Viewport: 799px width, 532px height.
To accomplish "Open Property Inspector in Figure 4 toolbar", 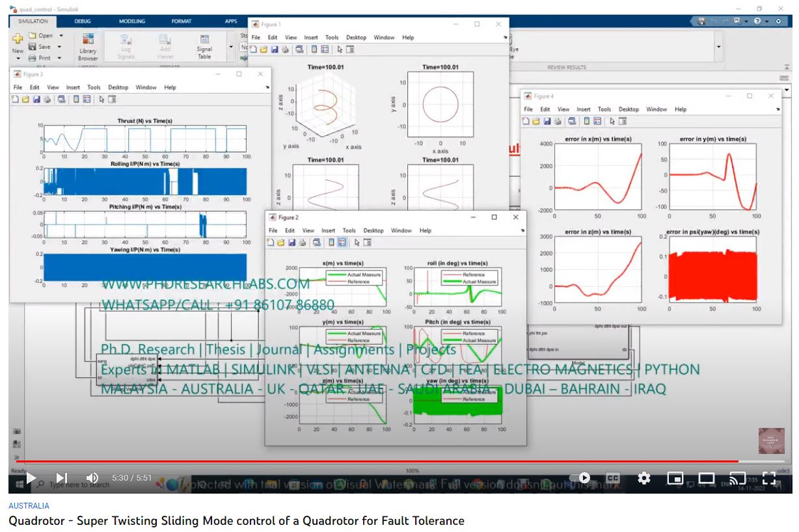I will pos(623,121).
